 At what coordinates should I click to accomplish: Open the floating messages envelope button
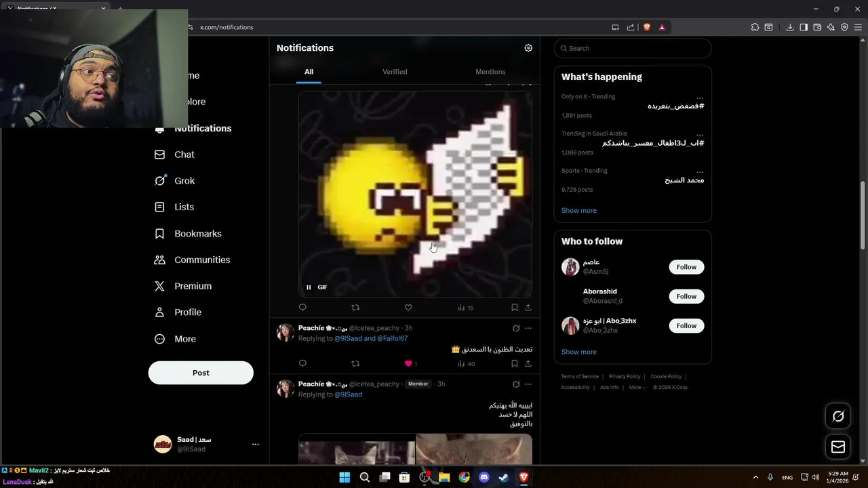point(838,447)
